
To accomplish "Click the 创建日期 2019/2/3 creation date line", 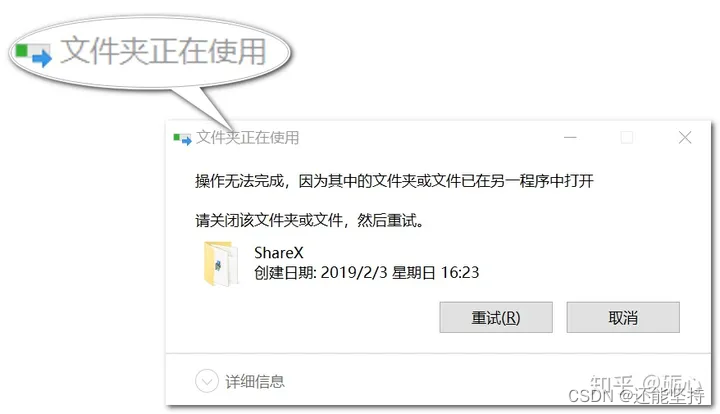I will click(x=366, y=273).
